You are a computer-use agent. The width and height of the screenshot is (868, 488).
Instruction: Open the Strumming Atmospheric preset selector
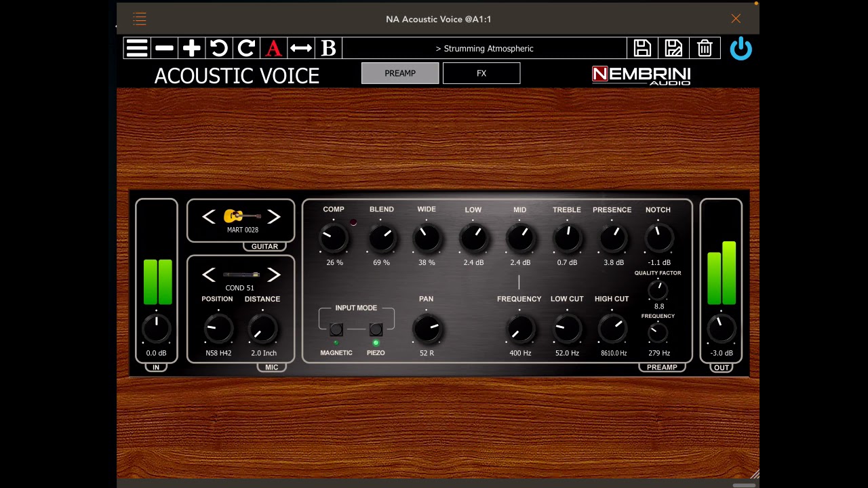coord(484,48)
